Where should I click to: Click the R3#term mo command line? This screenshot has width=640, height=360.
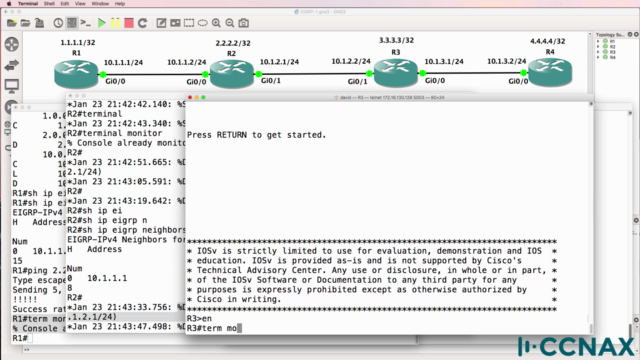pyautogui.click(x=214, y=328)
